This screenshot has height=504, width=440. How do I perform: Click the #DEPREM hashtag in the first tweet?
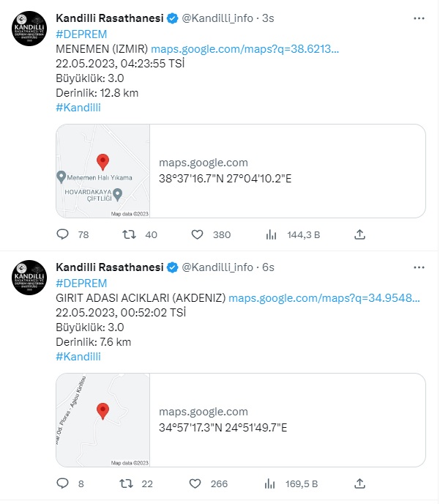pos(81,34)
